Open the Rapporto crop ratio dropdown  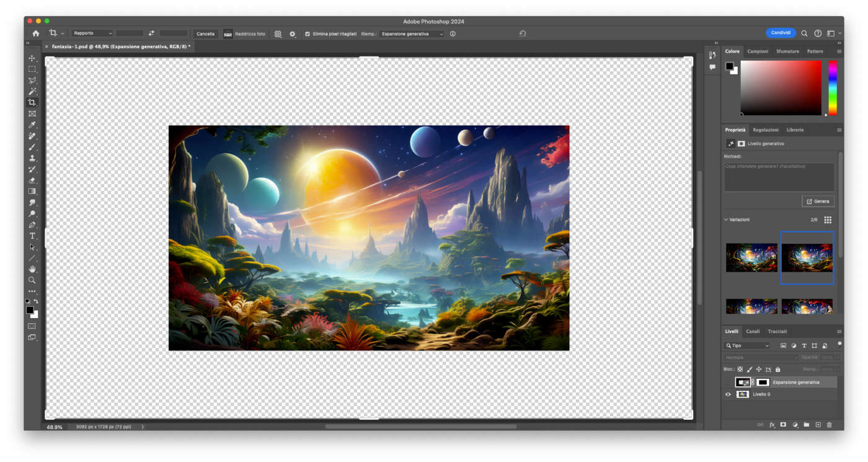pos(92,33)
